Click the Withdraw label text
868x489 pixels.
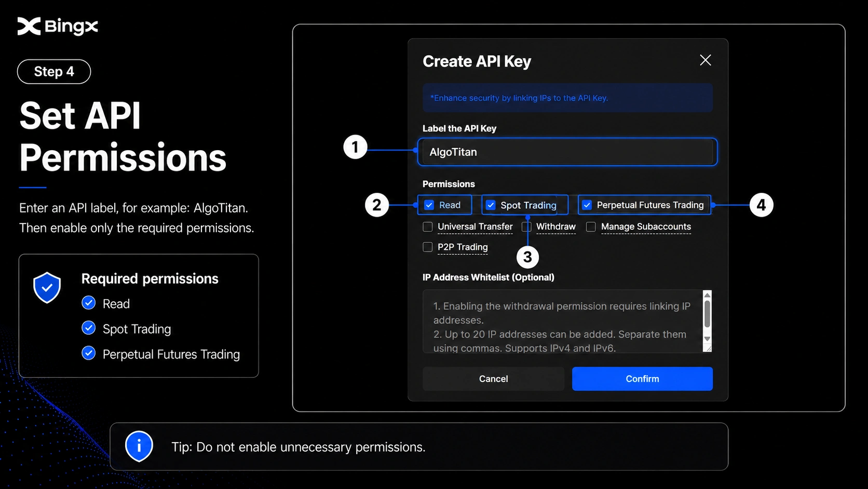pyautogui.click(x=556, y=227)
